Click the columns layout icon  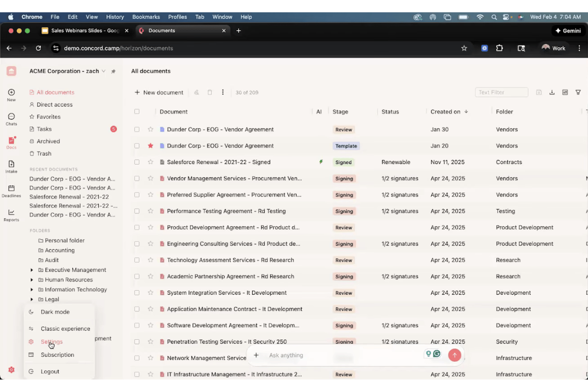pyautogui.click(x=565, y=92)
